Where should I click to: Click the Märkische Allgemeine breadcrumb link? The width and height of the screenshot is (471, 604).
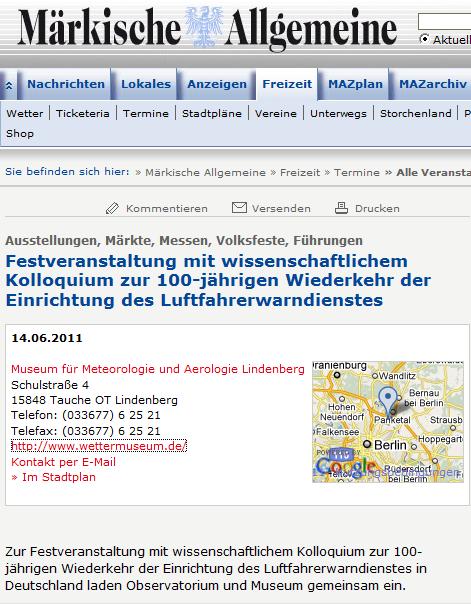click(x=205, y=173)
